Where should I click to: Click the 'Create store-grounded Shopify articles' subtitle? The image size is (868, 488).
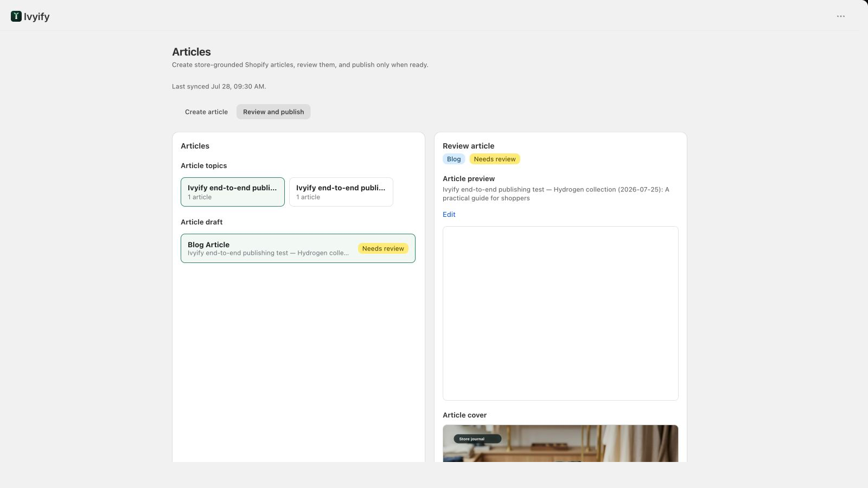tap(300, 65)
